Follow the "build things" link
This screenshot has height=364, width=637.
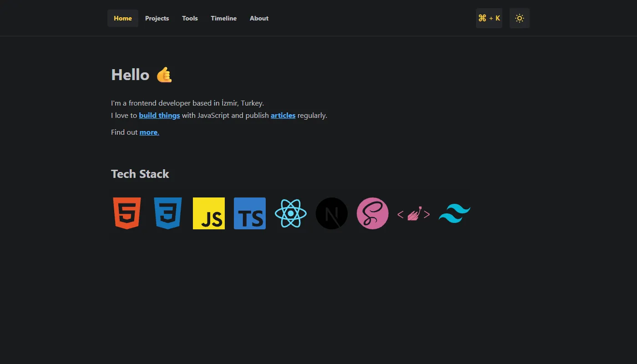[x=159, y=116]
